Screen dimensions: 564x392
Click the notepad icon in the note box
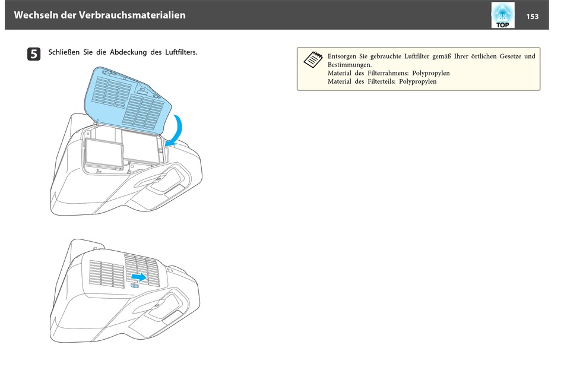click(x=311, y=60)
